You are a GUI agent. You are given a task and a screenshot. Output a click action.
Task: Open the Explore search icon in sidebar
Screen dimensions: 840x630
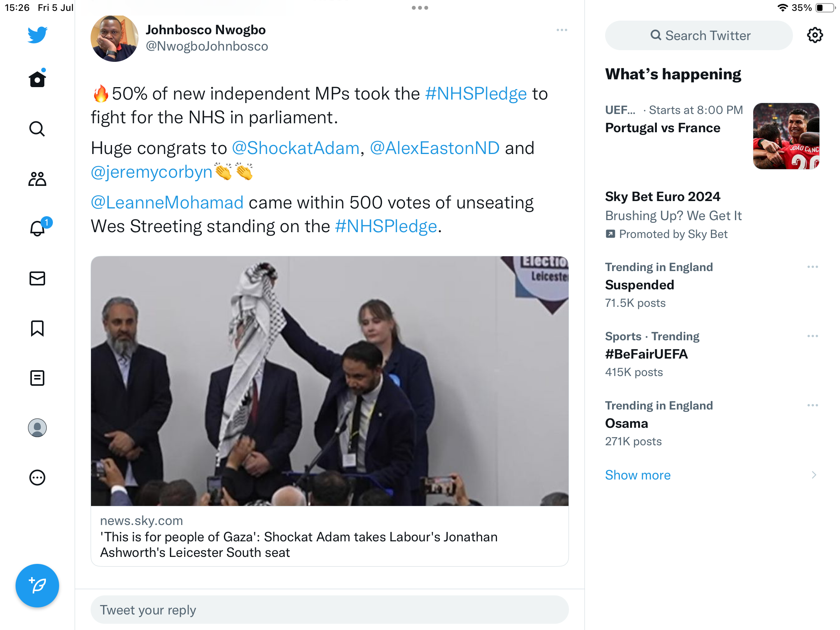coord(37,129)
